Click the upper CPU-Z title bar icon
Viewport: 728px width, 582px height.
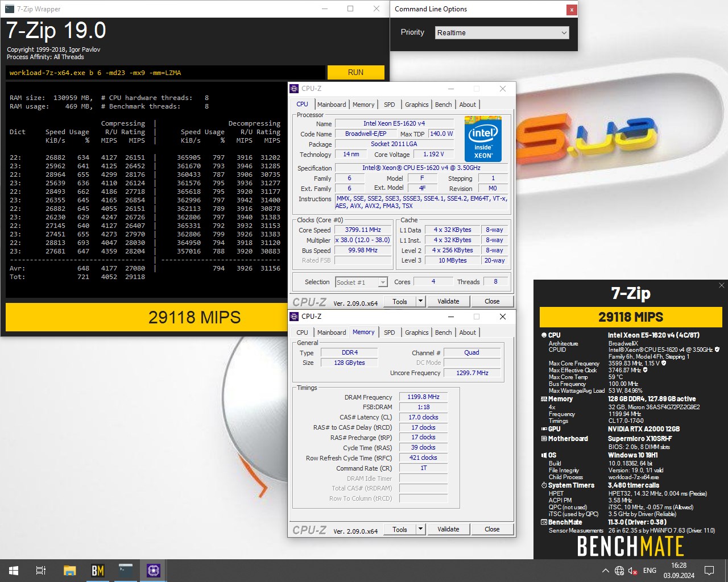(x=294, y=89)
